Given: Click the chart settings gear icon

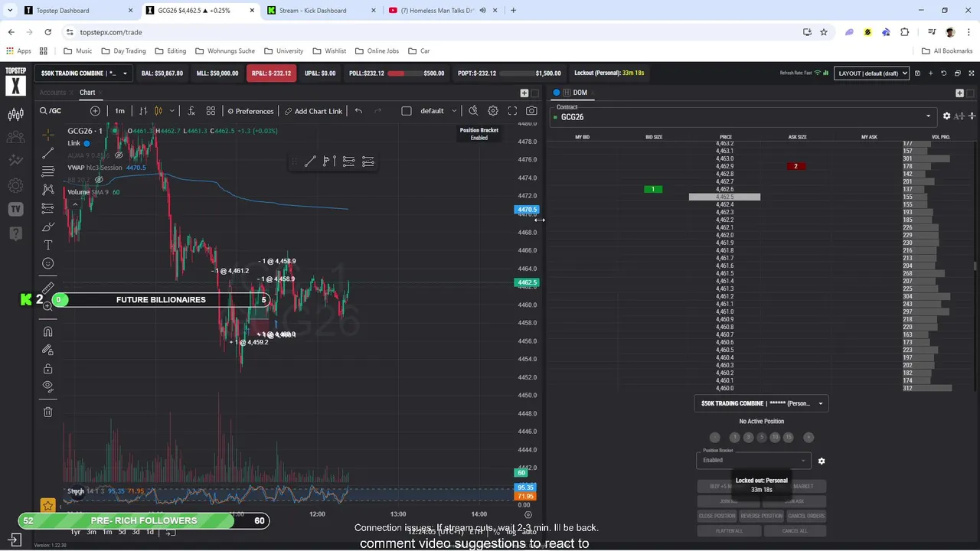Looking at the screenshot, I should point(493,111).
